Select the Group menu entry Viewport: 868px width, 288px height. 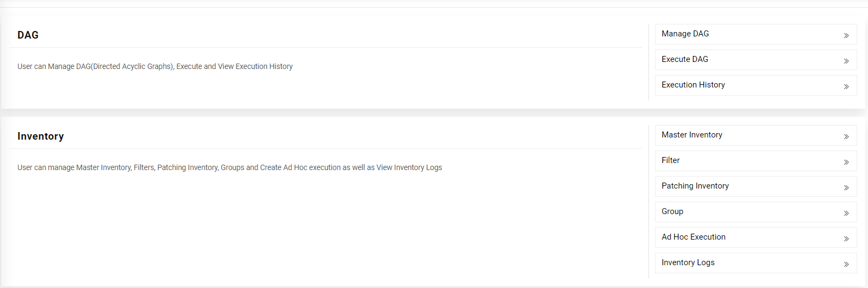(x=672, y=211)
